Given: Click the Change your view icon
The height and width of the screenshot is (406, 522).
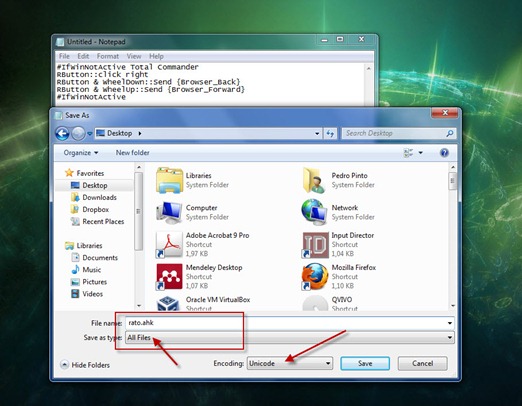Looking at the screenshot, I should pyautogui.click(x=408, y=153).
